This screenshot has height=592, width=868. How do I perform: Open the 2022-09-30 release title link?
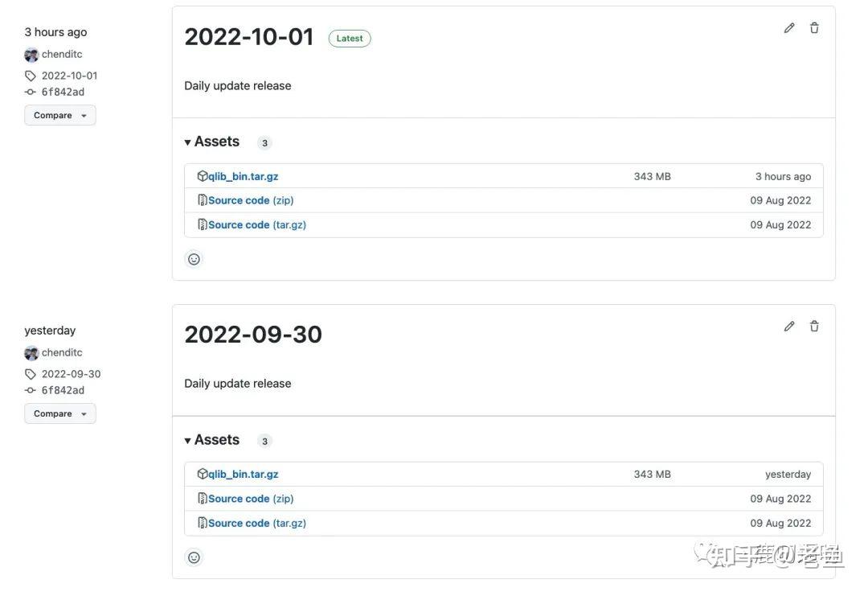coord(252,335)
